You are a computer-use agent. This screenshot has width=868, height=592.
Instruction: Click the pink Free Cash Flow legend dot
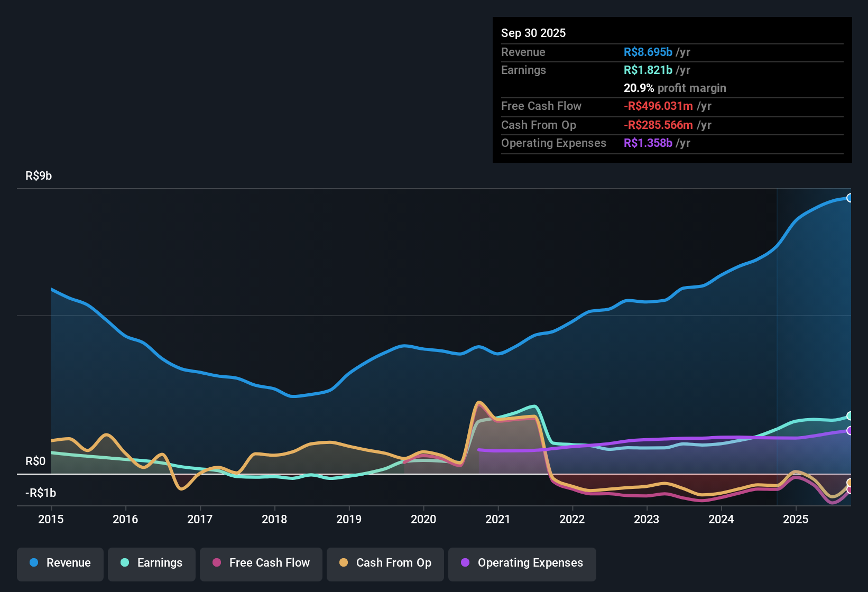click(217, 563)
